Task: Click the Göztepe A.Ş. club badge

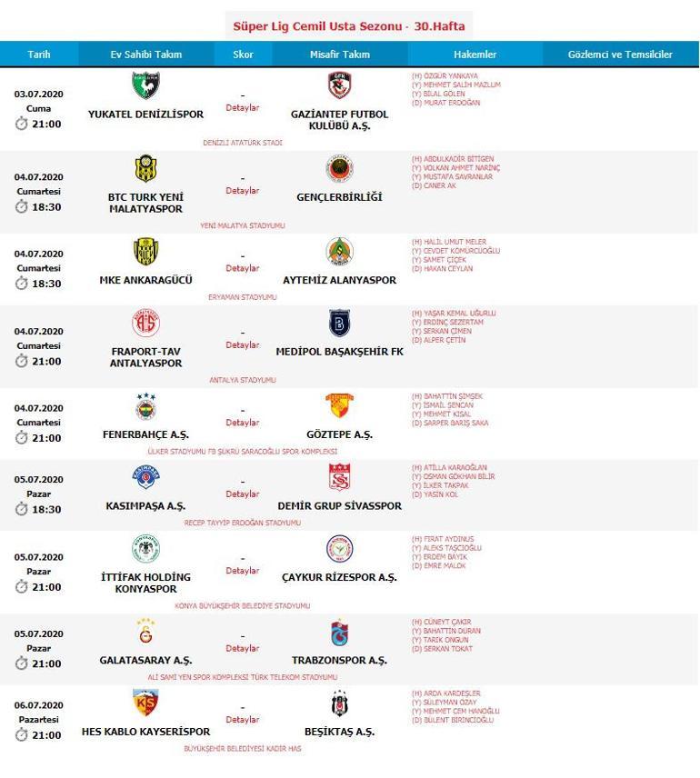Action: click(340, 406)
